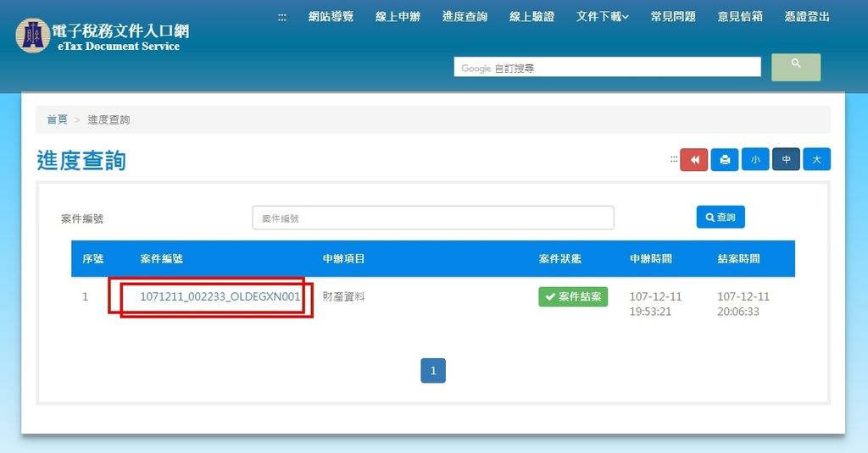
Task: Click the green 案件結案 status badge
Action: (573, 296)
